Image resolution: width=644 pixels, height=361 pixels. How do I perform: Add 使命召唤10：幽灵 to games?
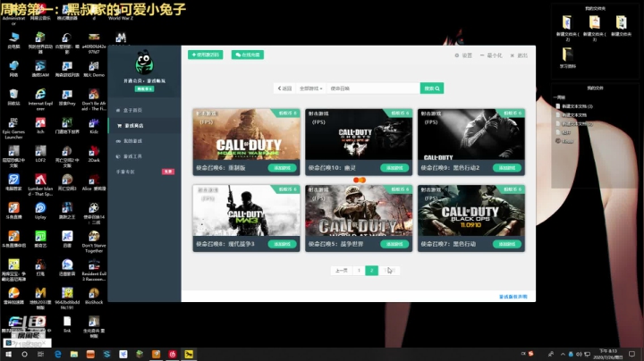[x=394, y=168]
